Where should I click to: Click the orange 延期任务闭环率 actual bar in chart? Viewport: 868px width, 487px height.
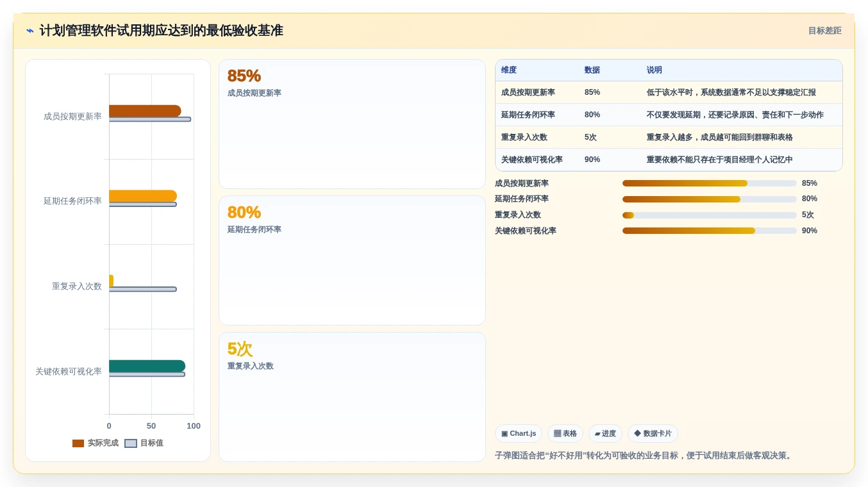click(x=143, y=196)
